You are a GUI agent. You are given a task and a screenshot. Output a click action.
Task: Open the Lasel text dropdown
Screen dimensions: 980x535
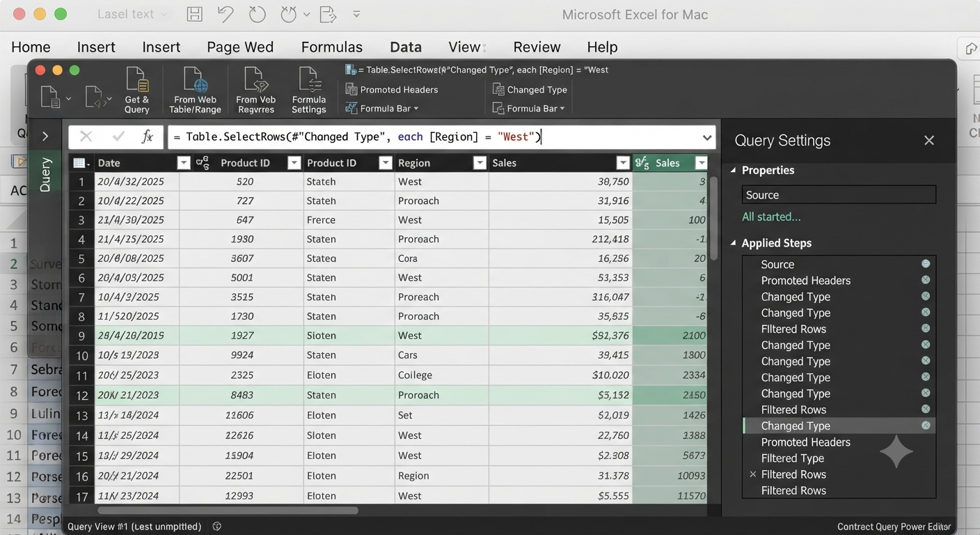click(x=134, y=14)
